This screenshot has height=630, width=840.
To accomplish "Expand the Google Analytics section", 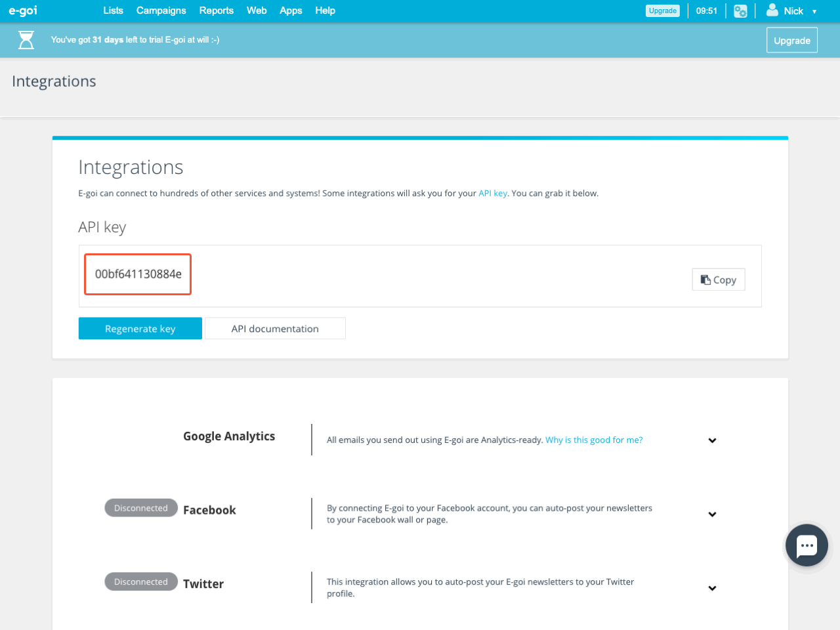I will coord(712,440).
